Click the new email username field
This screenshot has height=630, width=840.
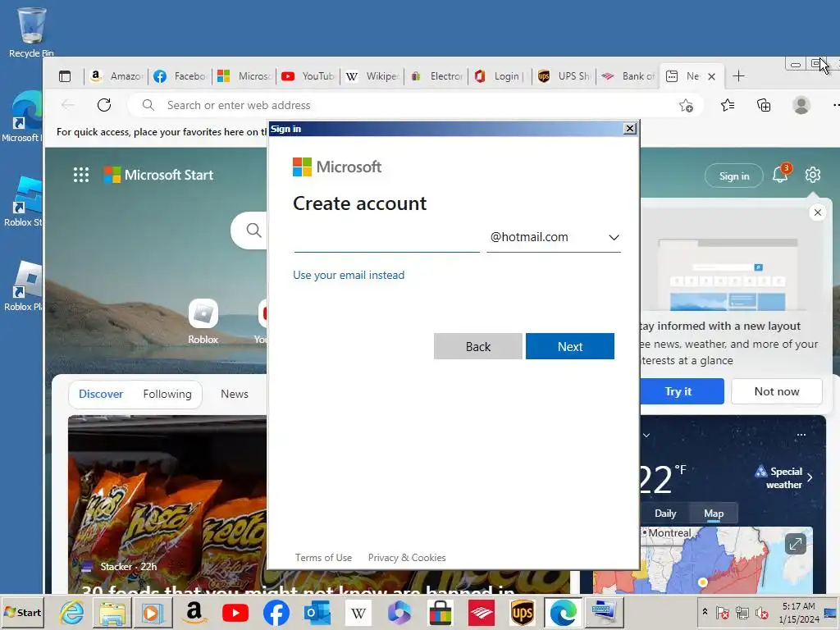[x=387, y=237]
